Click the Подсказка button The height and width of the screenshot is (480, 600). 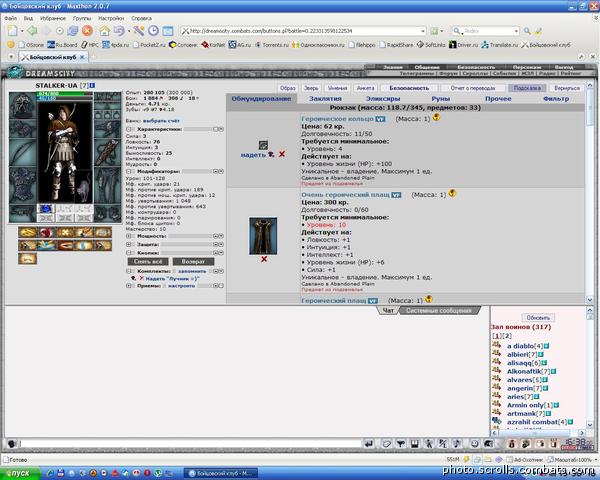click(x=527, y=88)
